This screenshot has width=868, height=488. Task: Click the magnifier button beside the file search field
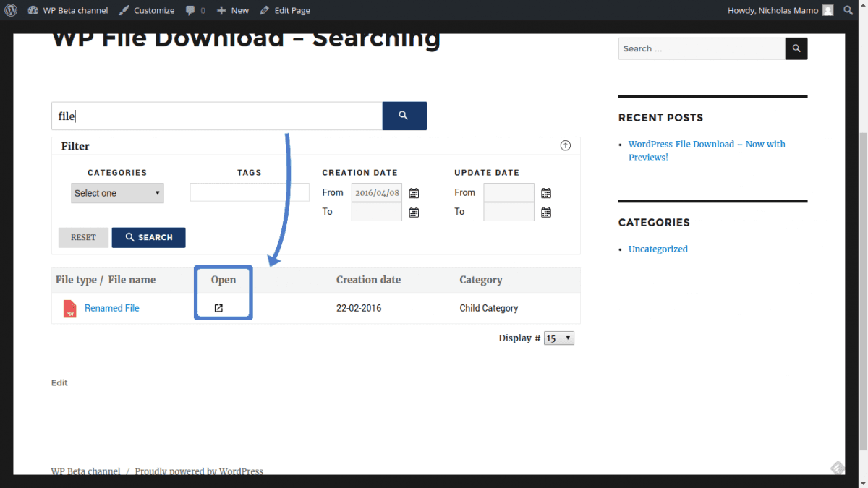click(404, 116)
